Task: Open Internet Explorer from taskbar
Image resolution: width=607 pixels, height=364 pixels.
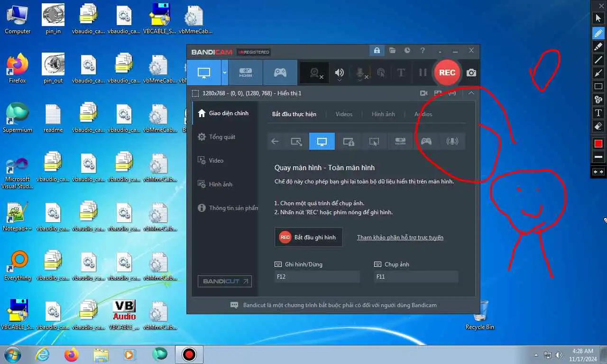Action: click(x=42, y=355)
